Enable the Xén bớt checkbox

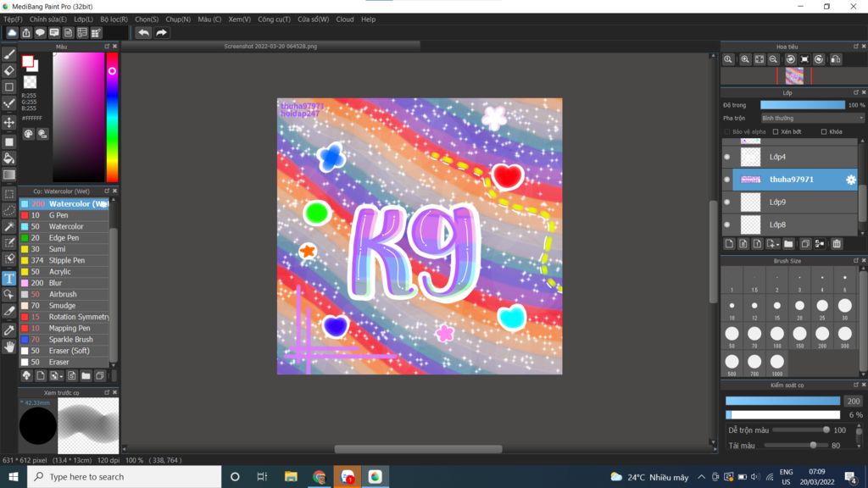tap(776, 132)
